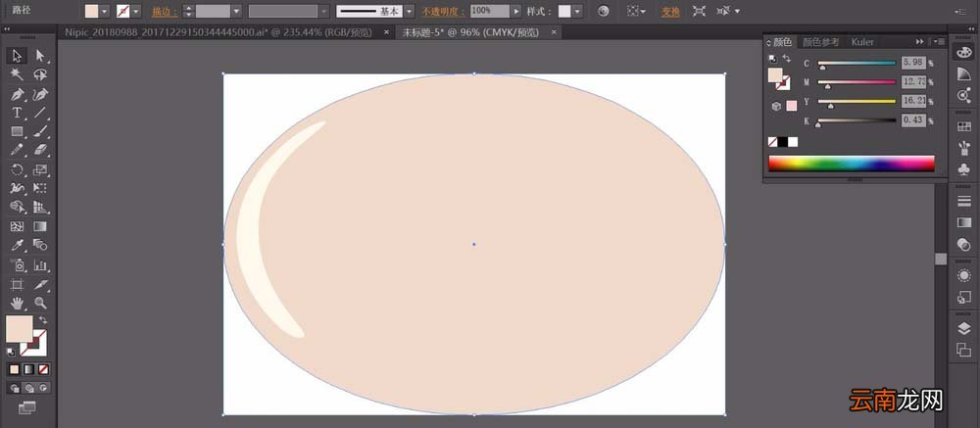Open the Layers panel icon in right dock

click(x=963, y=329)
